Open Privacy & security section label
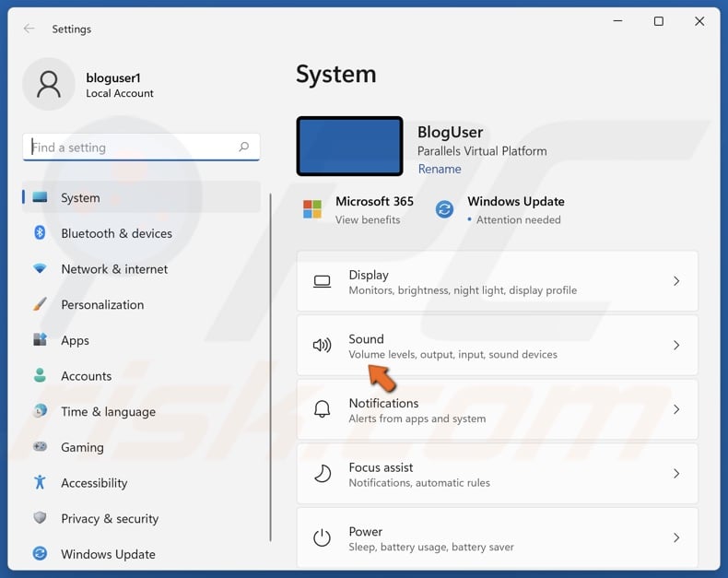 pos(110,518)
